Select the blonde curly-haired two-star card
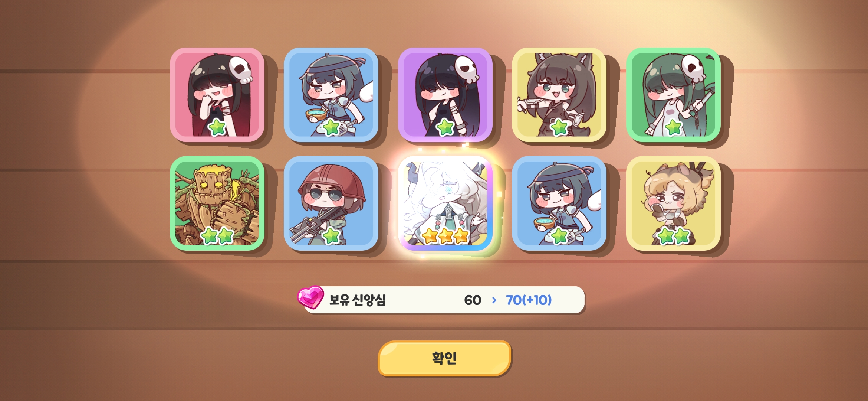 tap(673, 203)
